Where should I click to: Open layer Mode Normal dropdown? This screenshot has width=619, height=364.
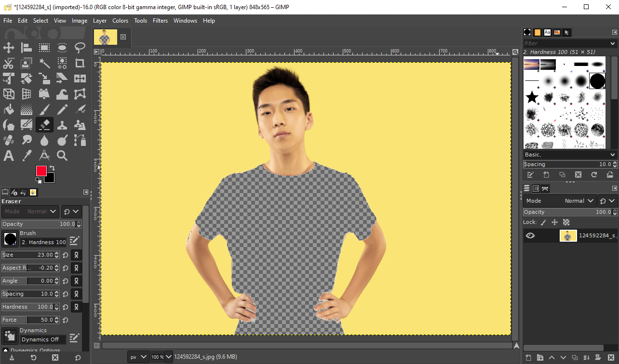click(560, 201)
